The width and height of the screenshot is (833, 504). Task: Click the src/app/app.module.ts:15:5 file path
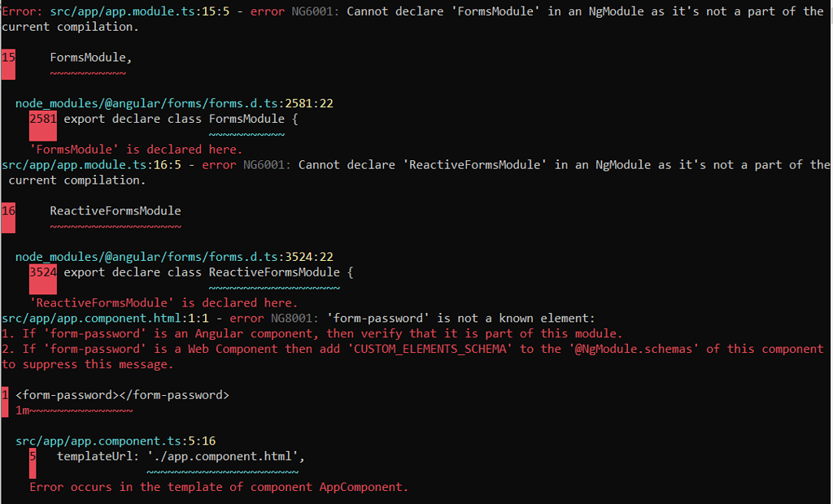(x=140, y=11)
